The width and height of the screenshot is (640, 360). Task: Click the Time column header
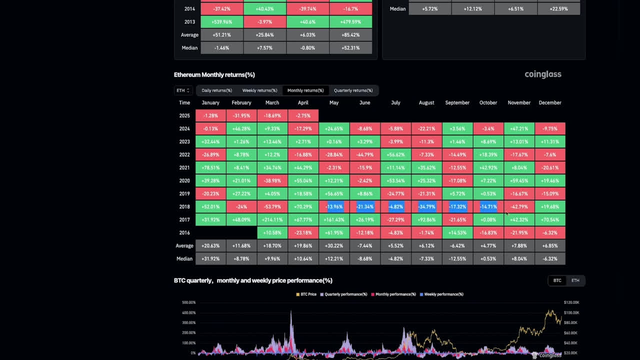184,103
